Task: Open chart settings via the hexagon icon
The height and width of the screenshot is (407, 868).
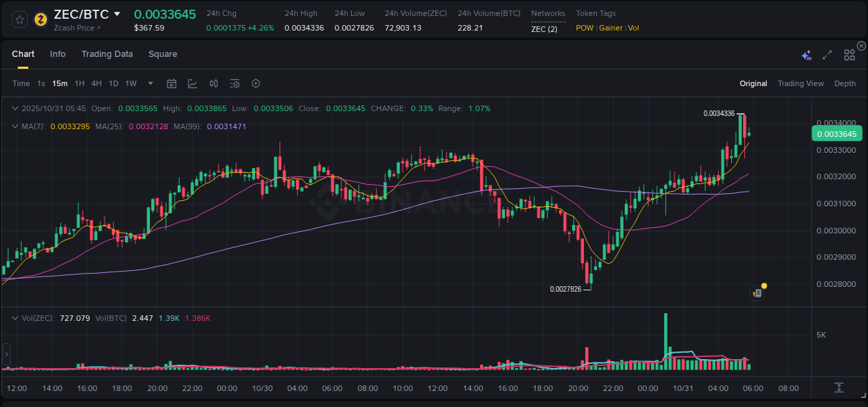Action: tap(256, 83)
